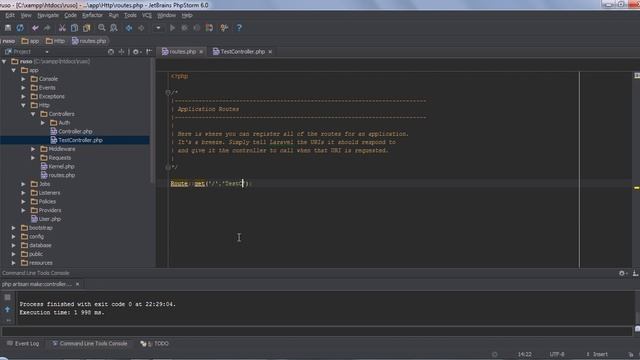The image size is (640, 360).
Task: Click the Synchronize refresh toolbar icon
Action: [20, 28]
